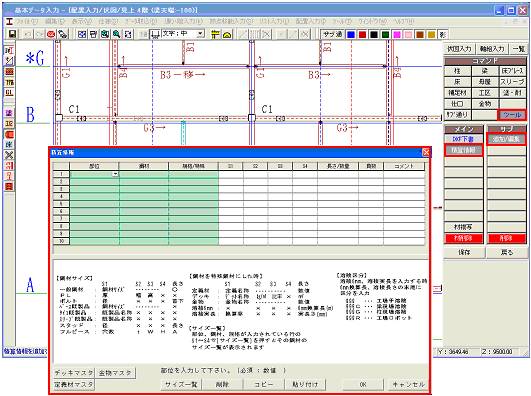Select the 工区 command button

[x=485, y=92]
